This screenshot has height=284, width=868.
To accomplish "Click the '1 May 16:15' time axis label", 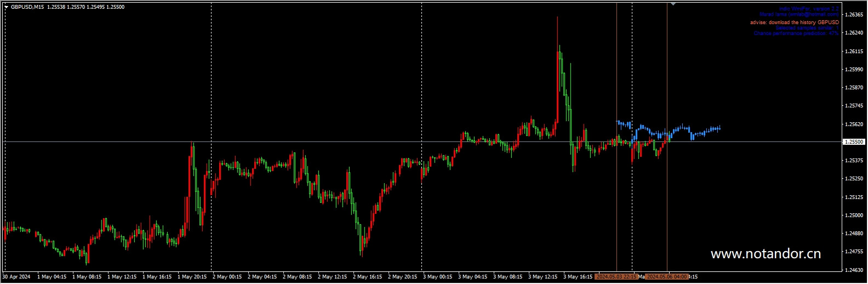I will point(157,277).
